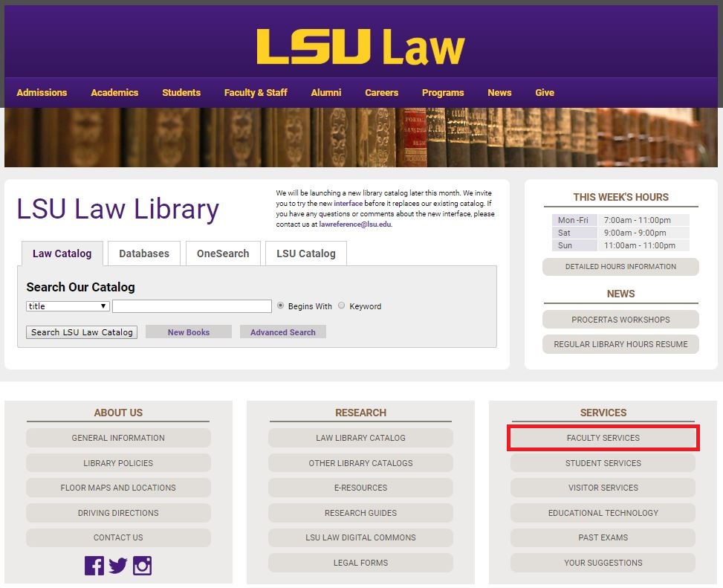Open the Admissions menu

click(42, 92)
